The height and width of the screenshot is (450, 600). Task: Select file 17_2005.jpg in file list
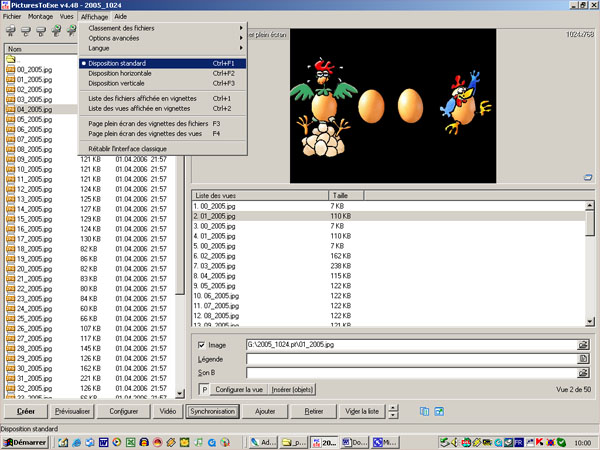(34, 239)
